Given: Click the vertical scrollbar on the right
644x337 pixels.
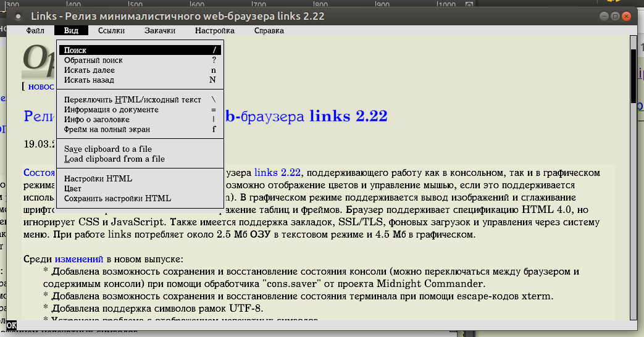Looking at the screenshot, I should pos(633,185).
